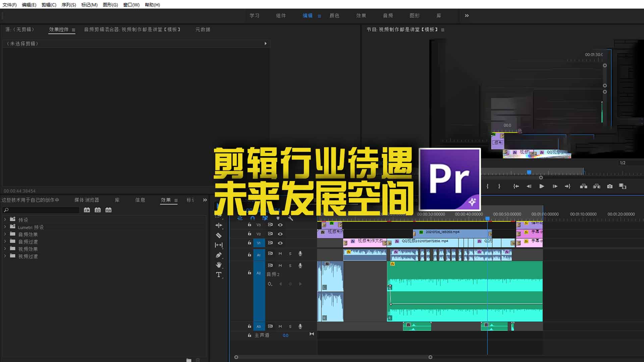
Task: Filter by YUV effects icon
Action: (x=108, y=210)
